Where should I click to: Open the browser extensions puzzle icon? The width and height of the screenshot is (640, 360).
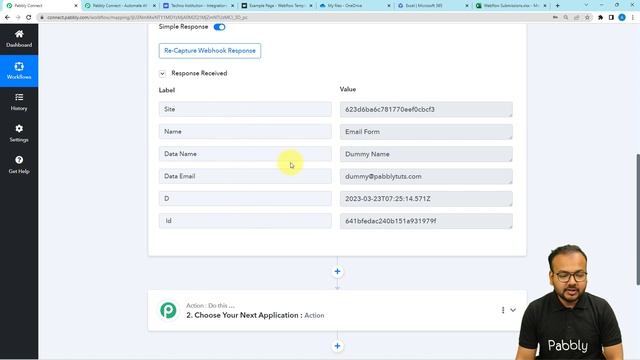pyautogui.click(x=600, y=18)
